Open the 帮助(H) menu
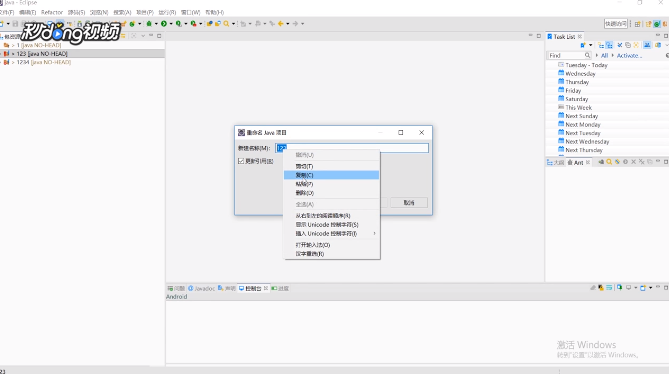This screenshot has width=669, height=374. pos(215,12)
